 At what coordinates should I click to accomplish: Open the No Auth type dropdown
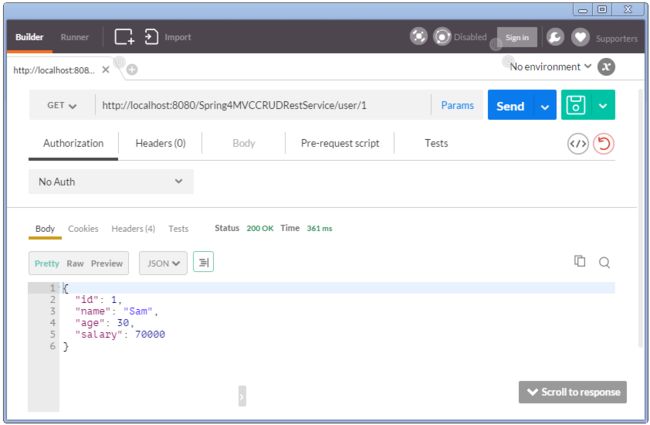click(111, 181)
